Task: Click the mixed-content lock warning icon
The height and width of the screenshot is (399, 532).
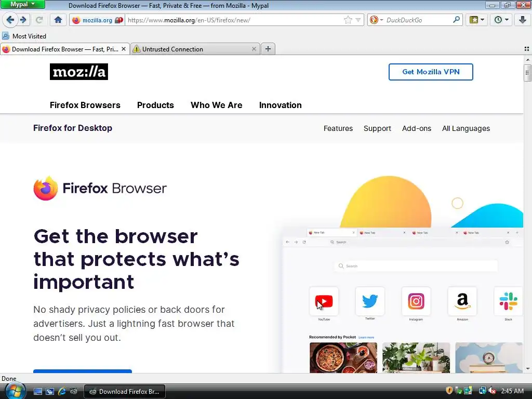Action: tap(119, 20)
